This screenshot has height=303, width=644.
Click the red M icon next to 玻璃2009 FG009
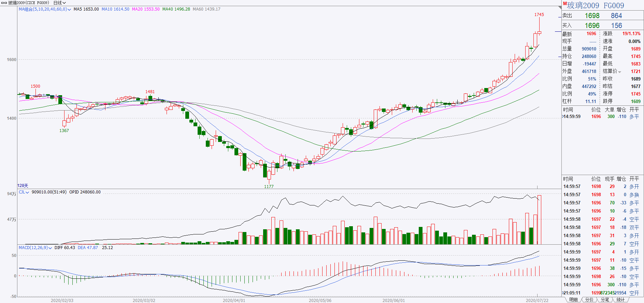[x=565, y=4]
